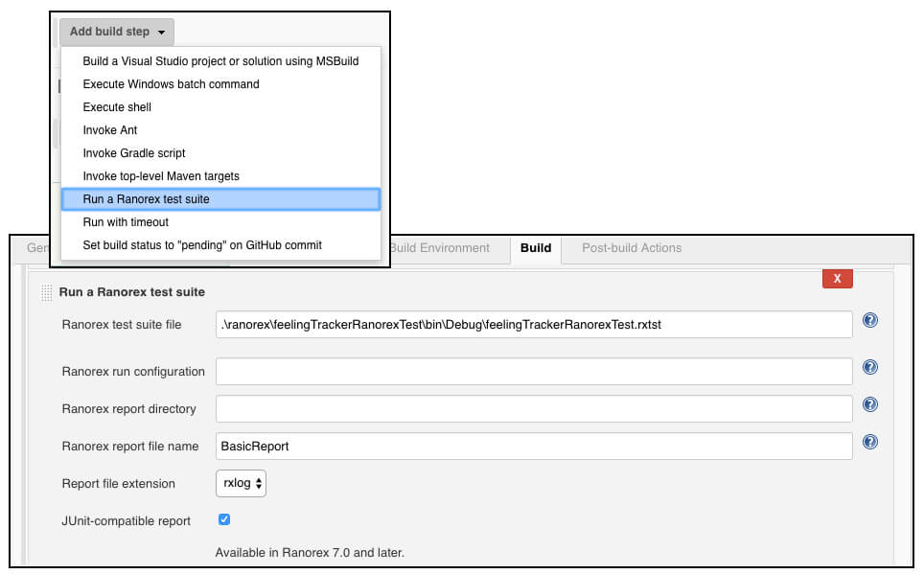
Task: Choose Invoke top-level Maven targets
Action: pos(220,176)
